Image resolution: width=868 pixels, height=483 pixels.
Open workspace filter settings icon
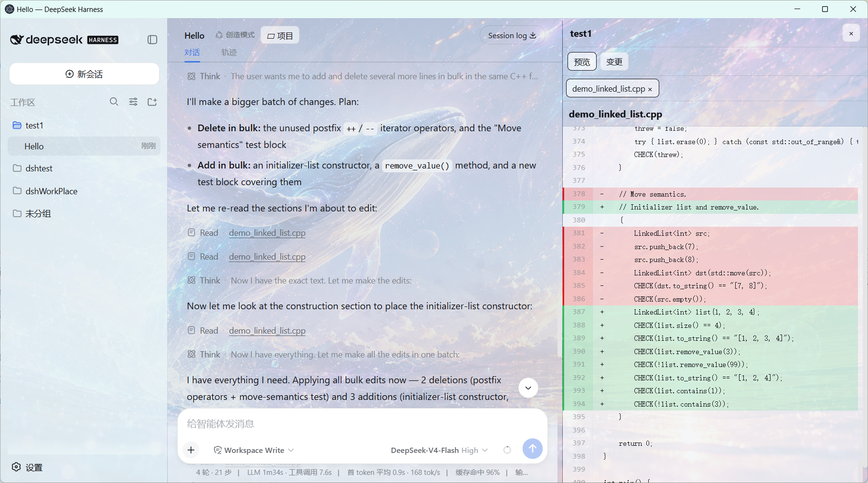pos(133,102)
